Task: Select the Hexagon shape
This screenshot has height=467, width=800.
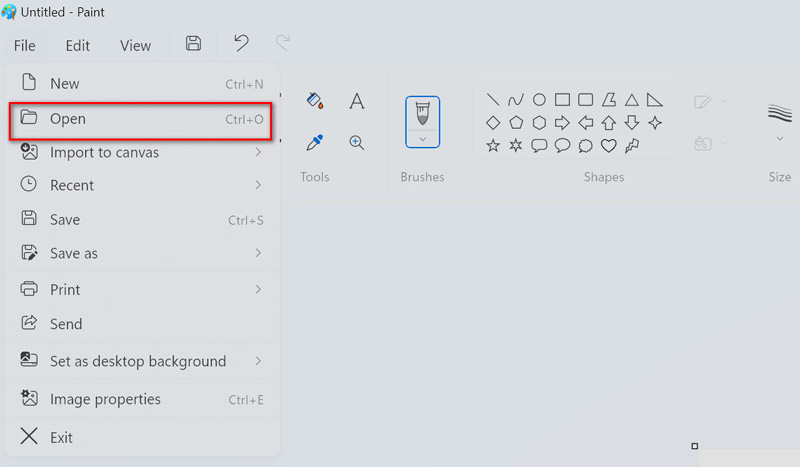Action: point(539,122)
